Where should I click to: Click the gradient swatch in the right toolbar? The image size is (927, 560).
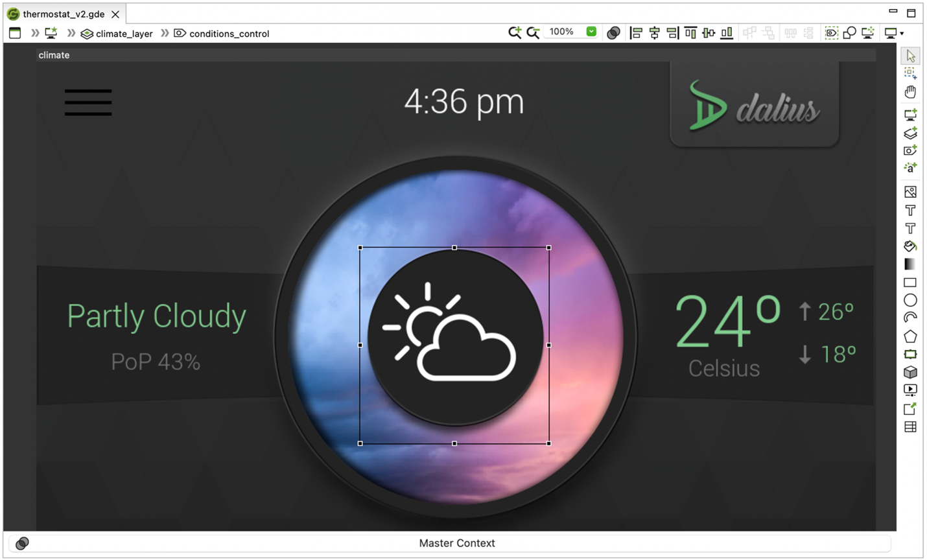click(x=909, y=264)
